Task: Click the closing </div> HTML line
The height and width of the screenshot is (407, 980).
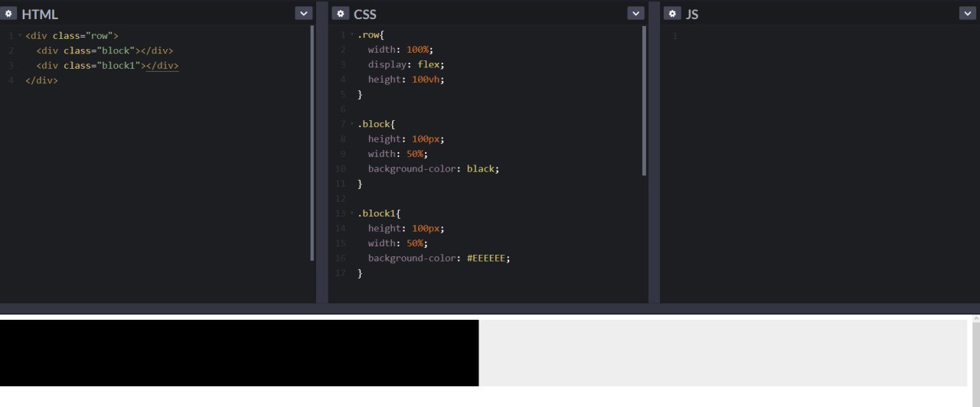Action: [41, 80]
